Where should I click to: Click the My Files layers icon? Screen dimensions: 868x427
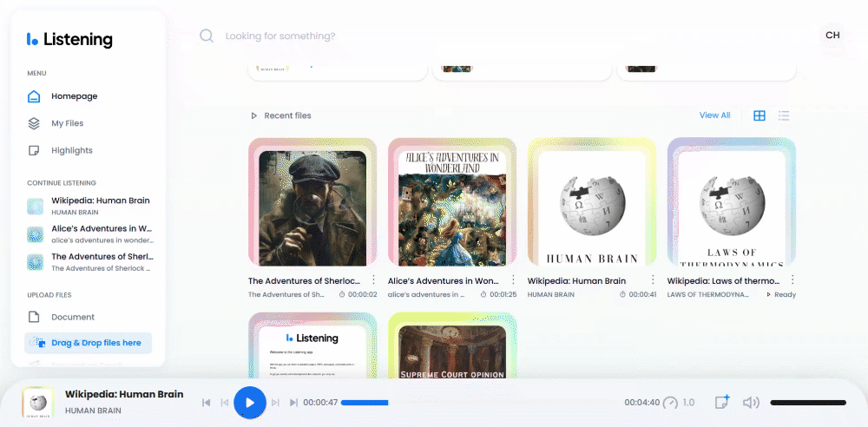(34, 123)
